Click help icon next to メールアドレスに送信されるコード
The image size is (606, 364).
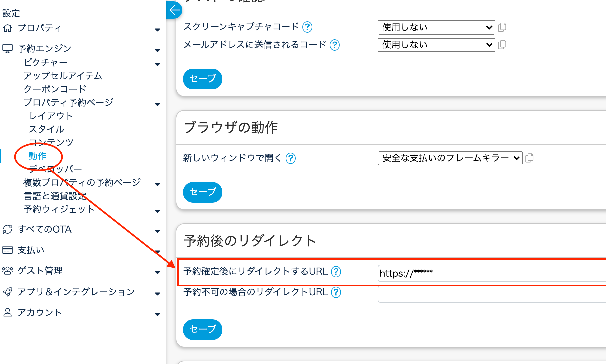(x=334, y=45)
